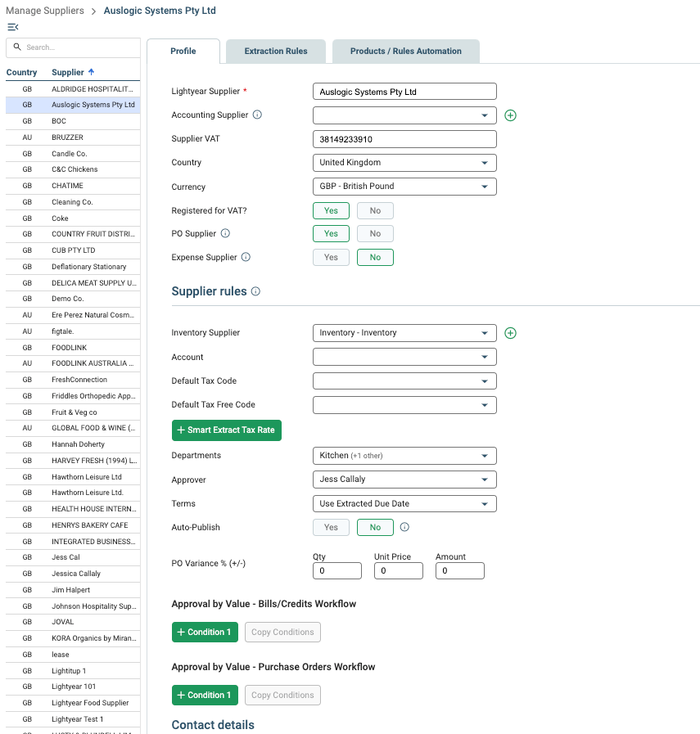700x734 pixels.
Task: Select supplier BRUZZER in list
Action: pos(73,137)
